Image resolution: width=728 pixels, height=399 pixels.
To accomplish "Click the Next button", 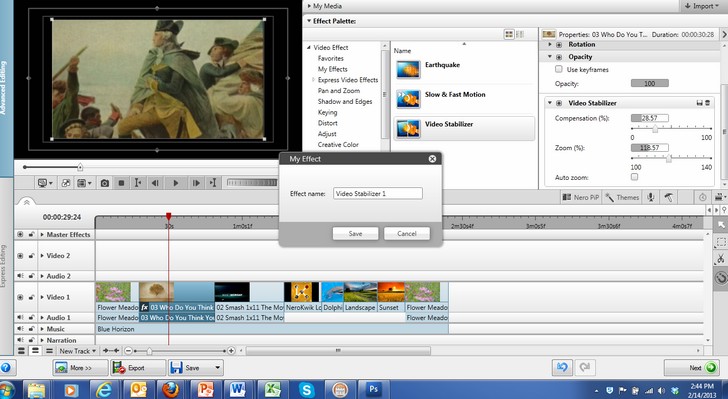I will pyautogui.click(x=691, y=368).
